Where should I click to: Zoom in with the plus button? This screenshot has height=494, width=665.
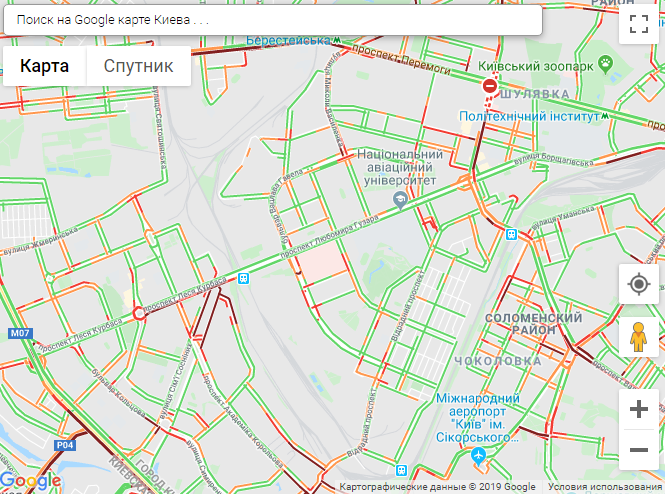[639, 409]
